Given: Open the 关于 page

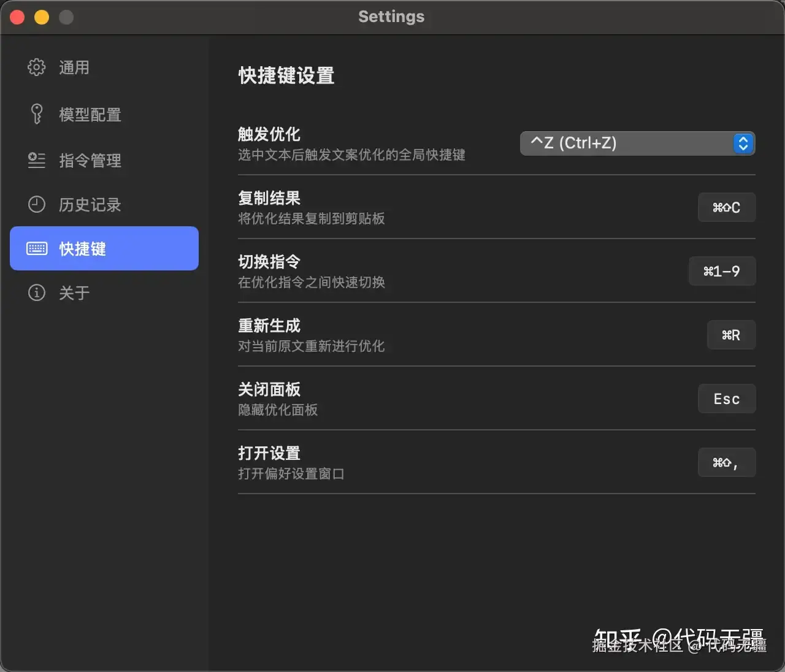Looking at the screenshot, I should [x=104, y=293].
